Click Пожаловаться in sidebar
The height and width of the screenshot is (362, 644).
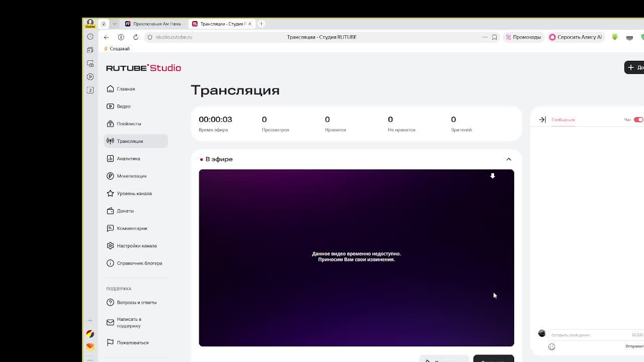132,342
